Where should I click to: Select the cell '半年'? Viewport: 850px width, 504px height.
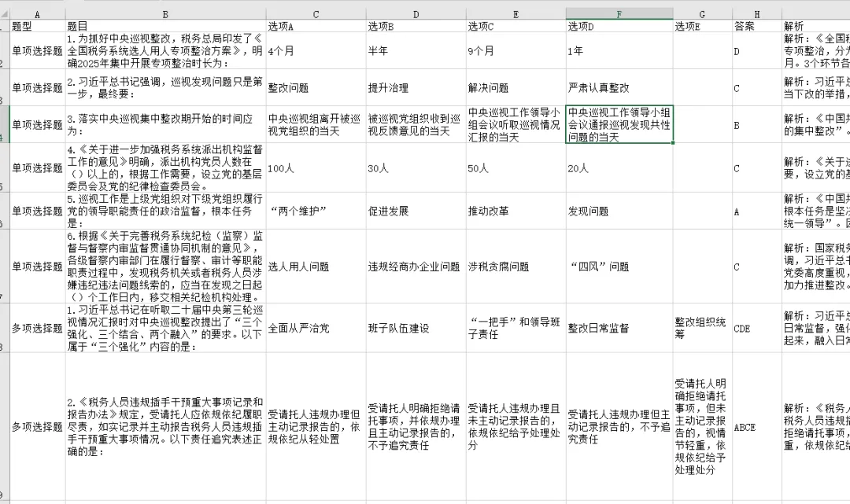(416, 50)
